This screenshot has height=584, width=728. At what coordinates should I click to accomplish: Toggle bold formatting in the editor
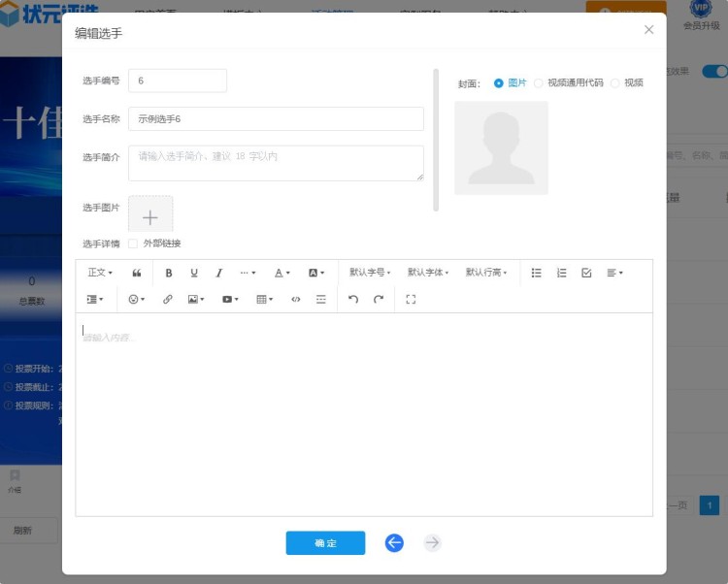169,274
